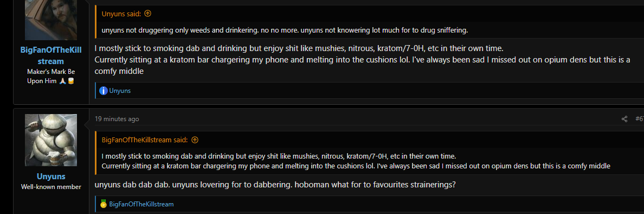644x214 pixels.
Task: Click the gold medal reaction icon
Action: 104,204
